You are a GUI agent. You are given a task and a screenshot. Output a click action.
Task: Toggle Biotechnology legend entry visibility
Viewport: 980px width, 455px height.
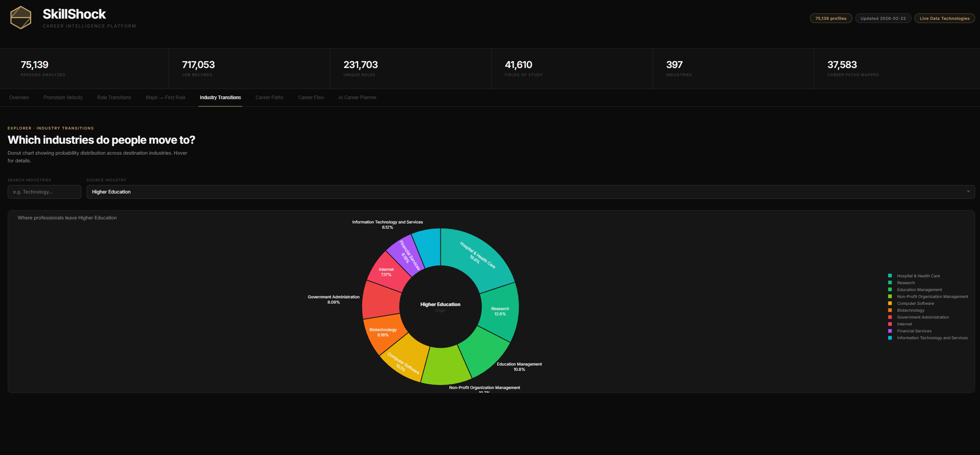pos(910,310)
